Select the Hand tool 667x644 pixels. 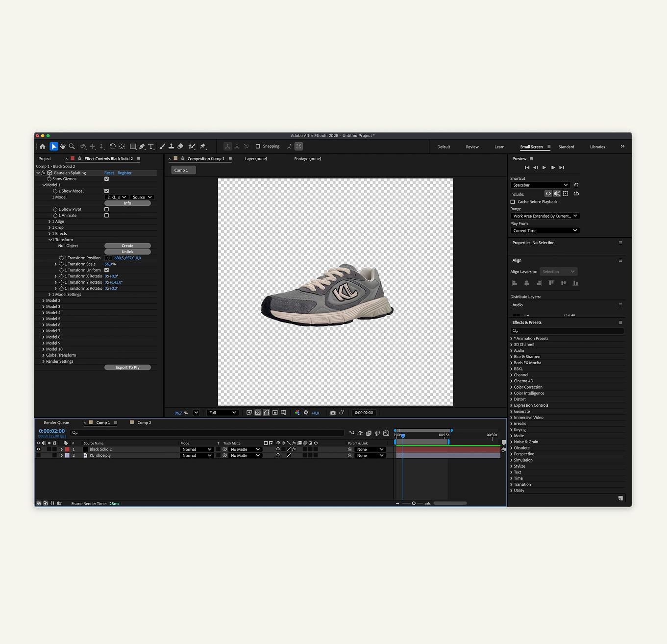click(x=63, y=147)
